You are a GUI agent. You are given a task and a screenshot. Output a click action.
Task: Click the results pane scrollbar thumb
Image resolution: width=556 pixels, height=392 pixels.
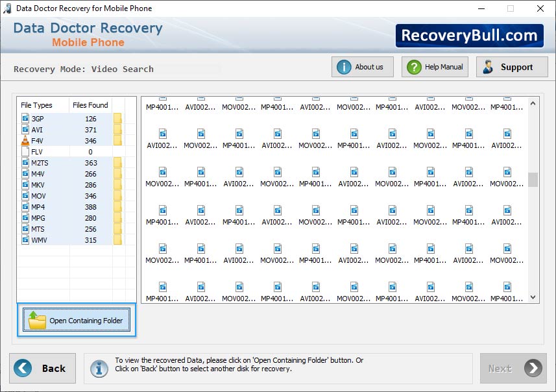(x=533, y=180)
